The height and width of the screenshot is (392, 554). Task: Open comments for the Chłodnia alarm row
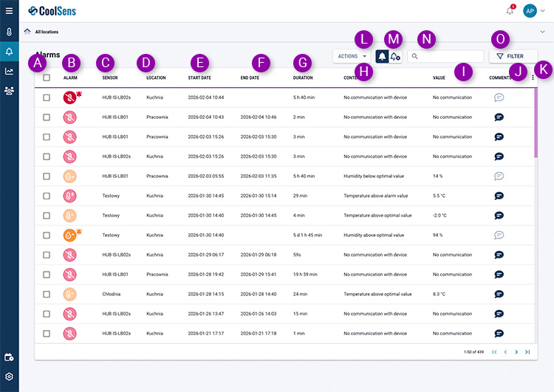tap(499, 294)
